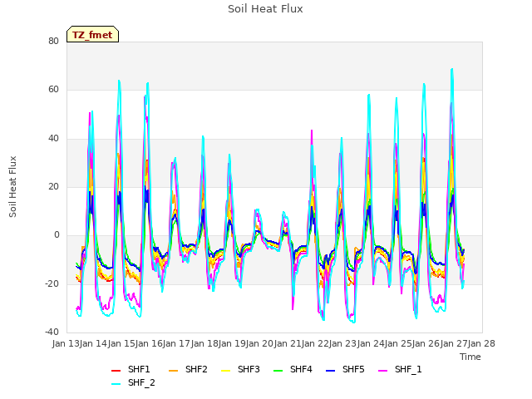532x399 pixels.
Task: Click the Jan 28 x-axis tick label
Action: pos(481,343)
